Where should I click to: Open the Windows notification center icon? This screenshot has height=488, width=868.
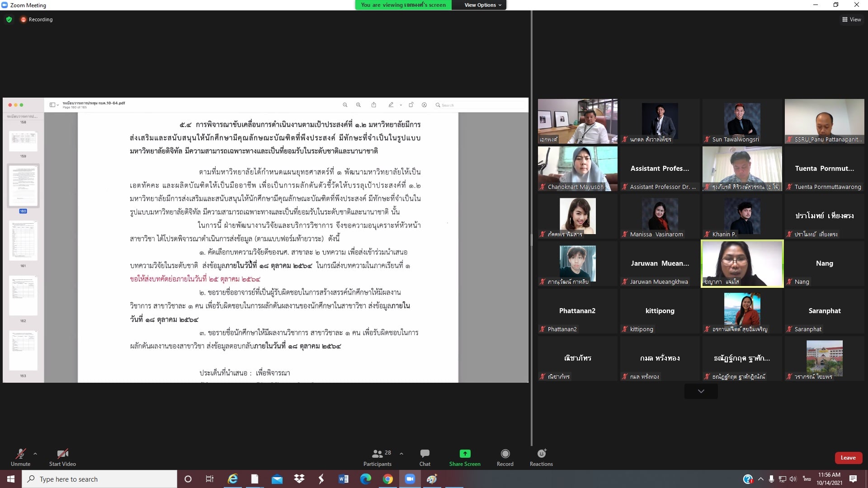click(853, 479)
